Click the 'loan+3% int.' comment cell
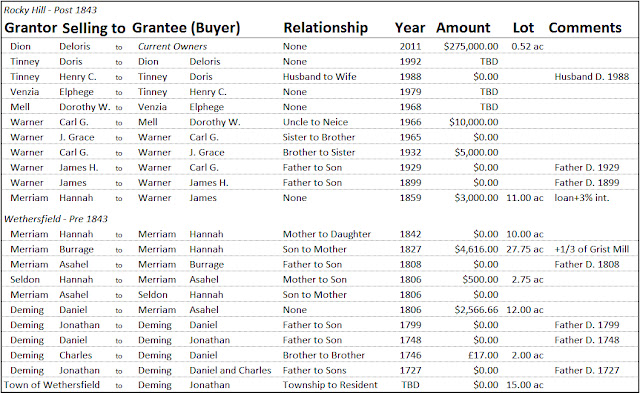 click(582, 198)
